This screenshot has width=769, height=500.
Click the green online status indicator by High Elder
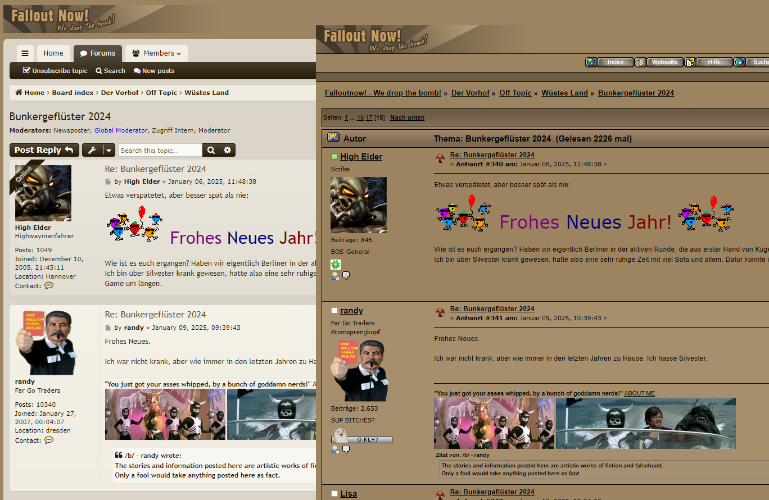tap(335, 157)
